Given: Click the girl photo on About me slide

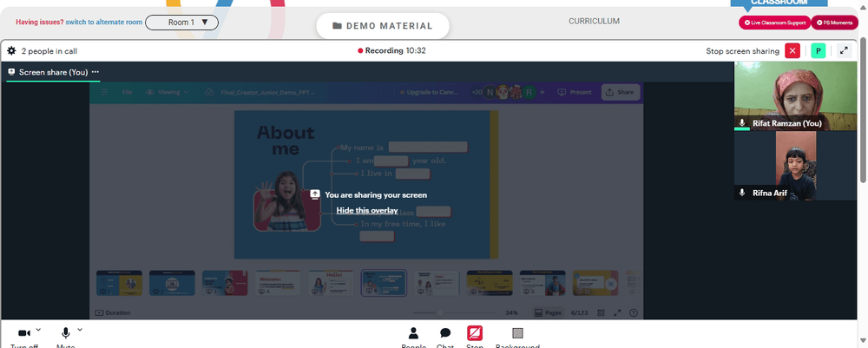Looking at the screenshot, I should (x=286, y=200).
